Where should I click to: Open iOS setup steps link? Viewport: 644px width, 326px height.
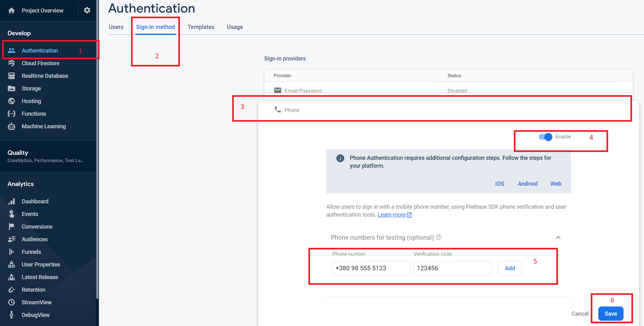pyautogui.click(x=500, y=184)
